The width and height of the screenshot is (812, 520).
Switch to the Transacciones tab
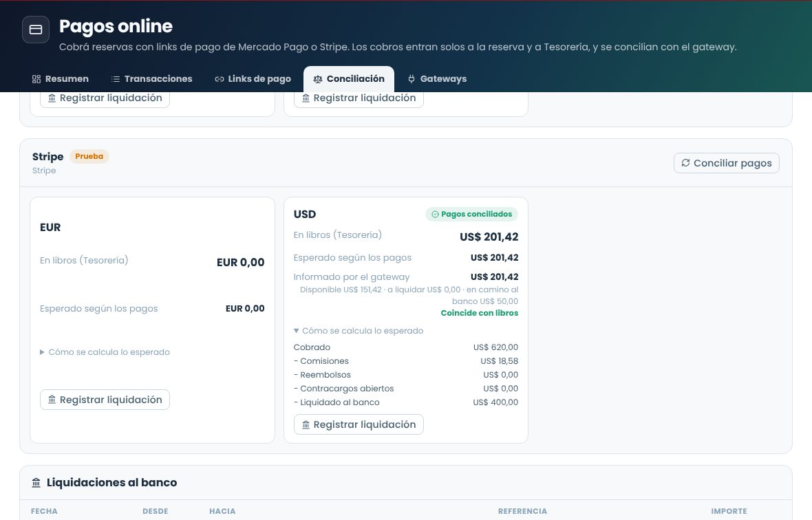(x=151, y=78)
